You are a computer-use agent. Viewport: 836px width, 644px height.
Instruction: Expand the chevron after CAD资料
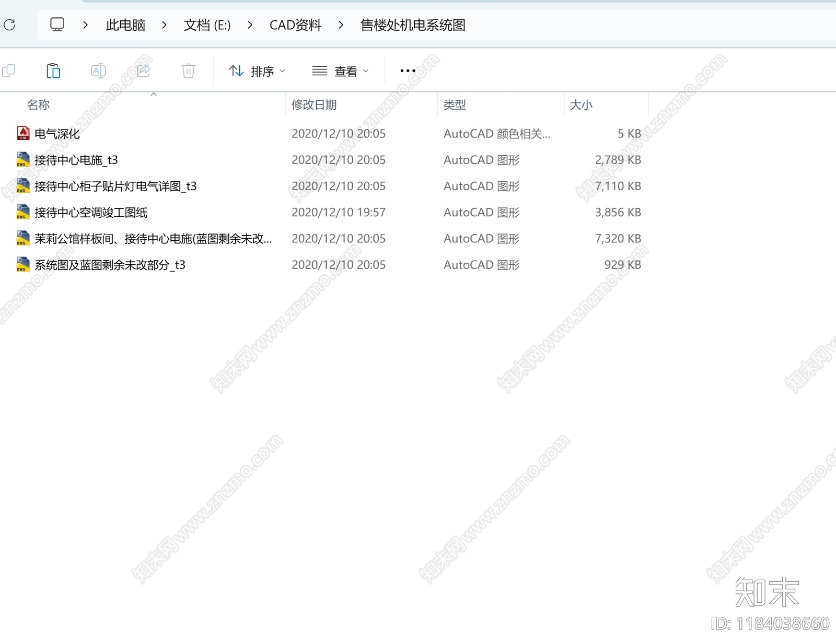341,25
